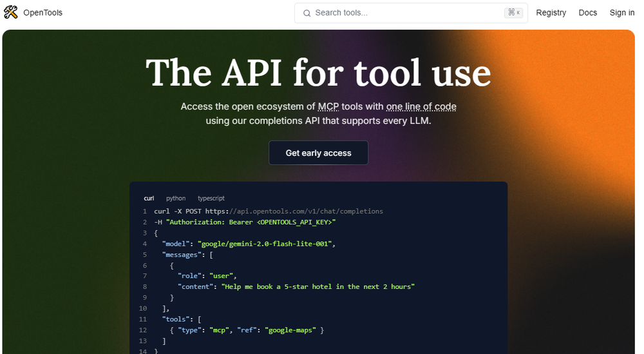Click the curl -X POST URL line

point(269,211)
